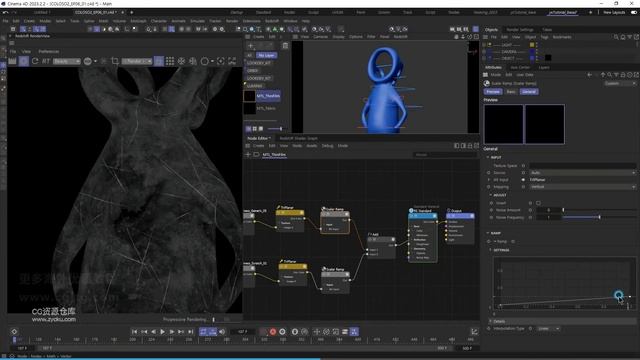Open the Preferences menu in RenderView

49,51
